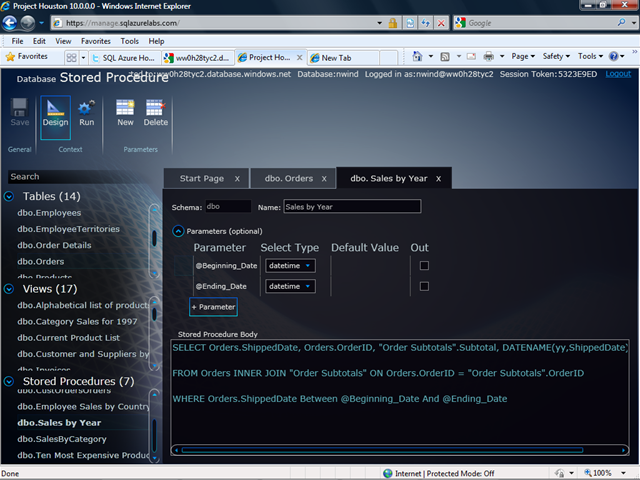Click the Delete parameter icon
The width and height of the screenshot is (640, 480).
point(156,108)
